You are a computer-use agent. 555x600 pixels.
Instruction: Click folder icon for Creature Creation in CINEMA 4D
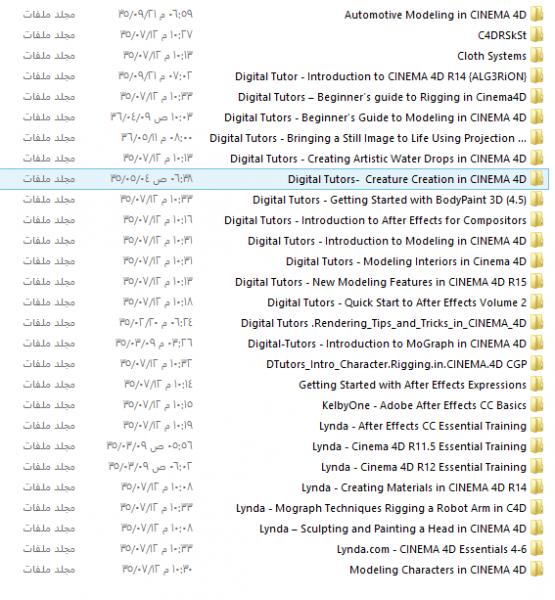pyautogui.click(x=537, y=179)
